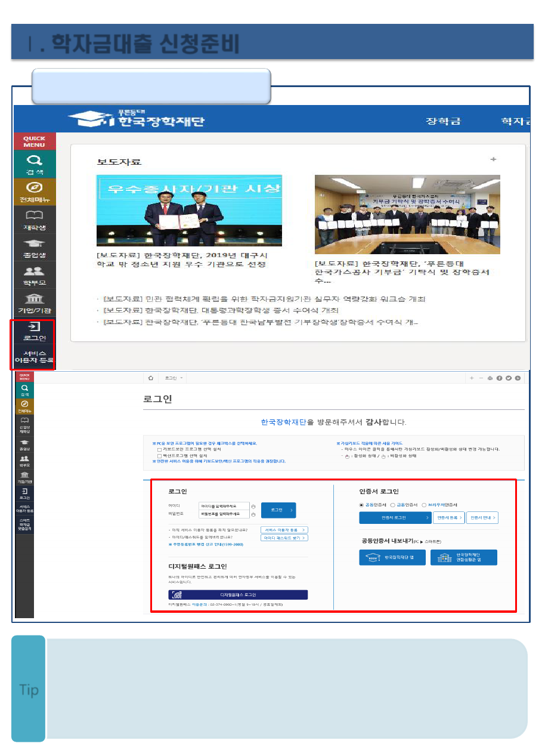The height and width of the screenshot is (756, 545).
Task: Select 공동인증서 radio button
Action: pos(361,505)
